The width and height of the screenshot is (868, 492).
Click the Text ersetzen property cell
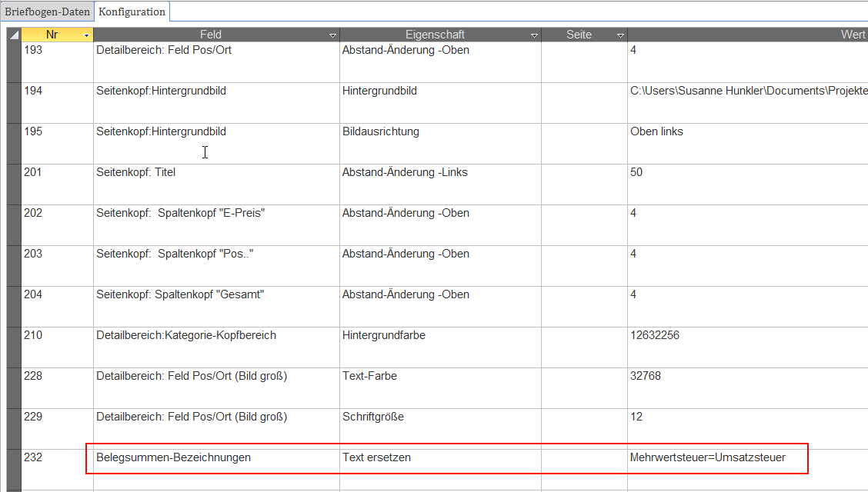tap(377, 457)
